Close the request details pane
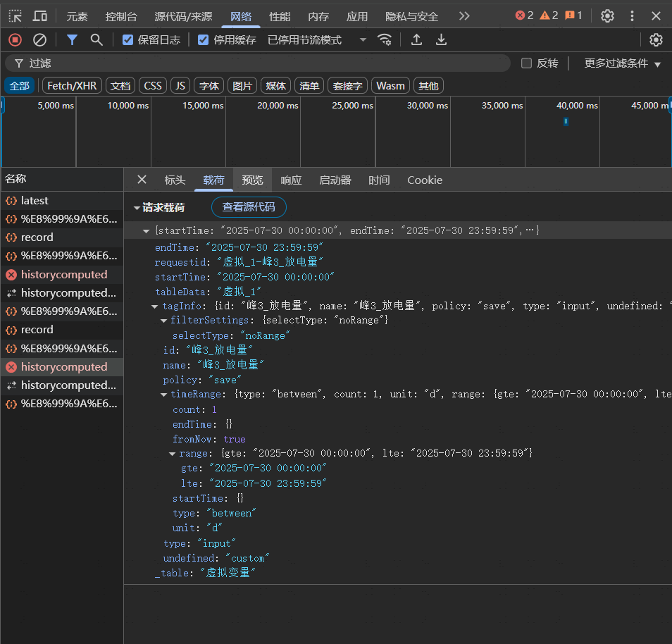Screen dimensions: 672x644 (x=142, y=179)
